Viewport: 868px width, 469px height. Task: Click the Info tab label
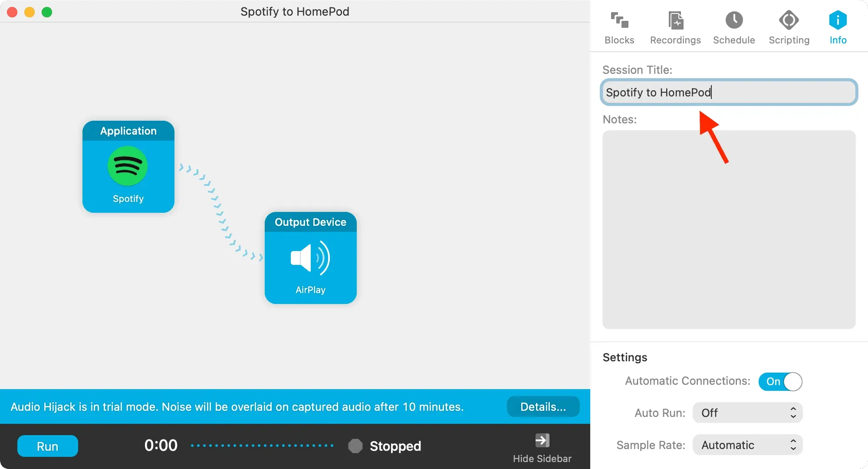(x=838, y=40)
